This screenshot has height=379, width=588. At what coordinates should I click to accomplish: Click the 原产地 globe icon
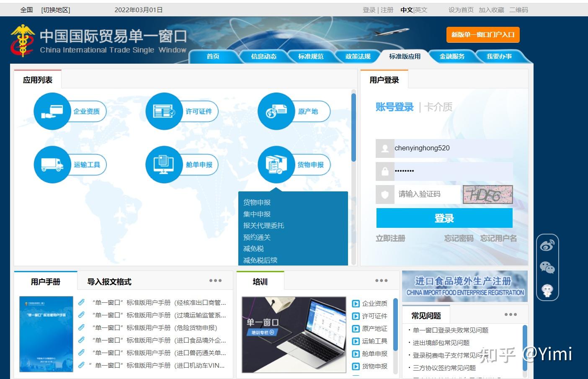[276, 111]
